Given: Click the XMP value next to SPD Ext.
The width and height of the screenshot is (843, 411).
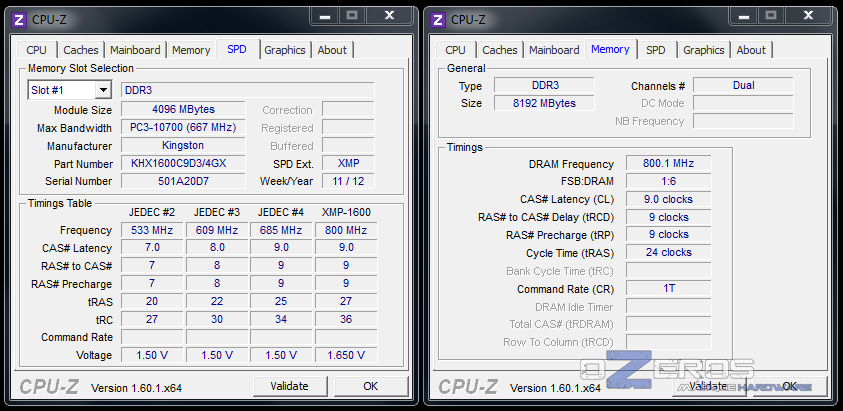Looking at the screenshot, I should [348, 164].
